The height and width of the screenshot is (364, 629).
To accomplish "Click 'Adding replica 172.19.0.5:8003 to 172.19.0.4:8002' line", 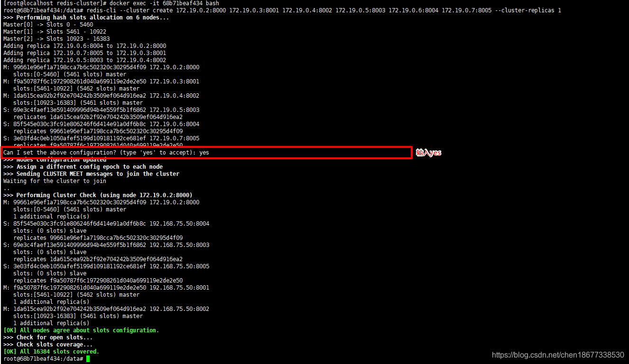I will point(84,60).
